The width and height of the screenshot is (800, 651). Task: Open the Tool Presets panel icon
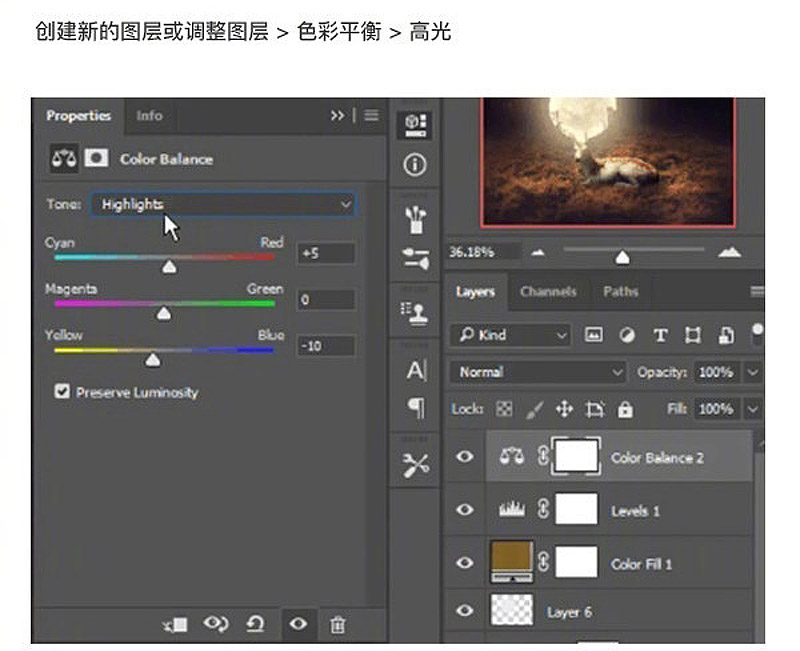415,464
